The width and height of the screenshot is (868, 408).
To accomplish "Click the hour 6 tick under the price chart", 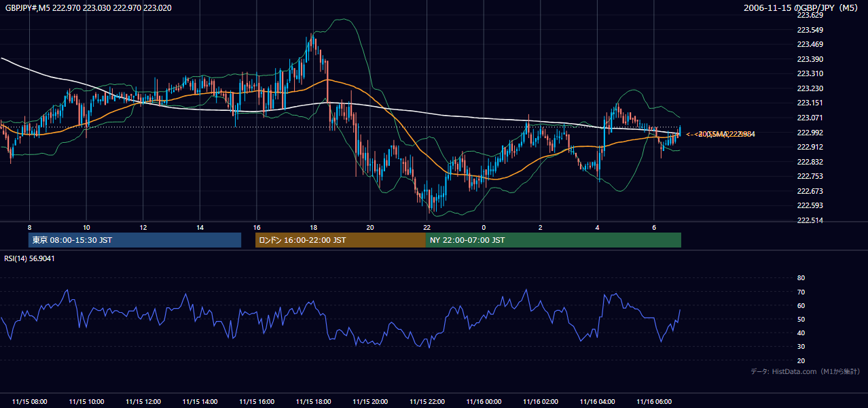I will [654, 226].
